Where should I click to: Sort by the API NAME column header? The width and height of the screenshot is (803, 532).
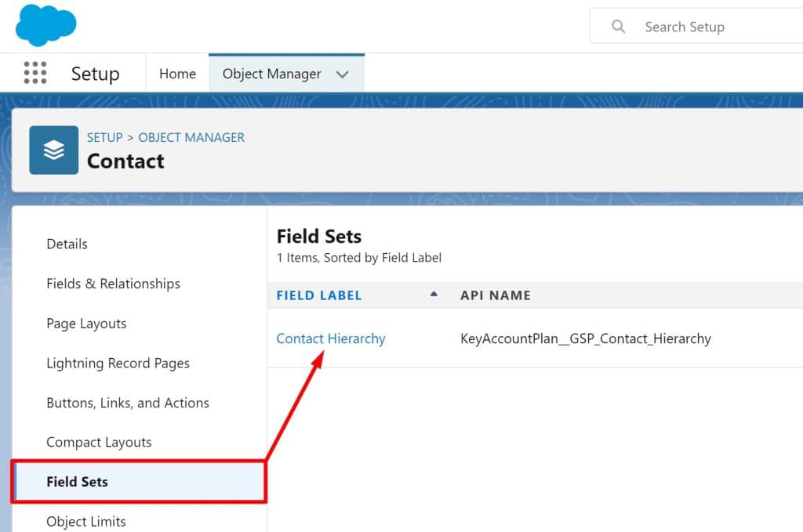tap(495, 295)
